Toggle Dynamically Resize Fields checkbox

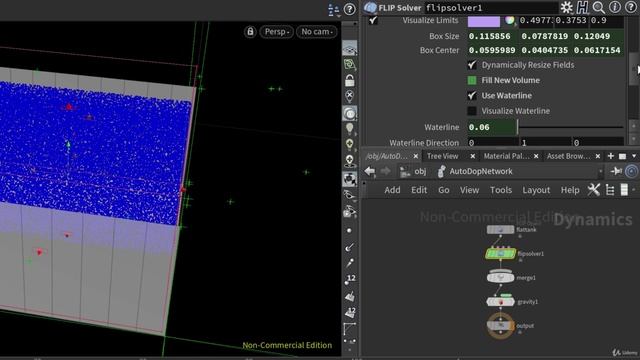coord(472,65)
